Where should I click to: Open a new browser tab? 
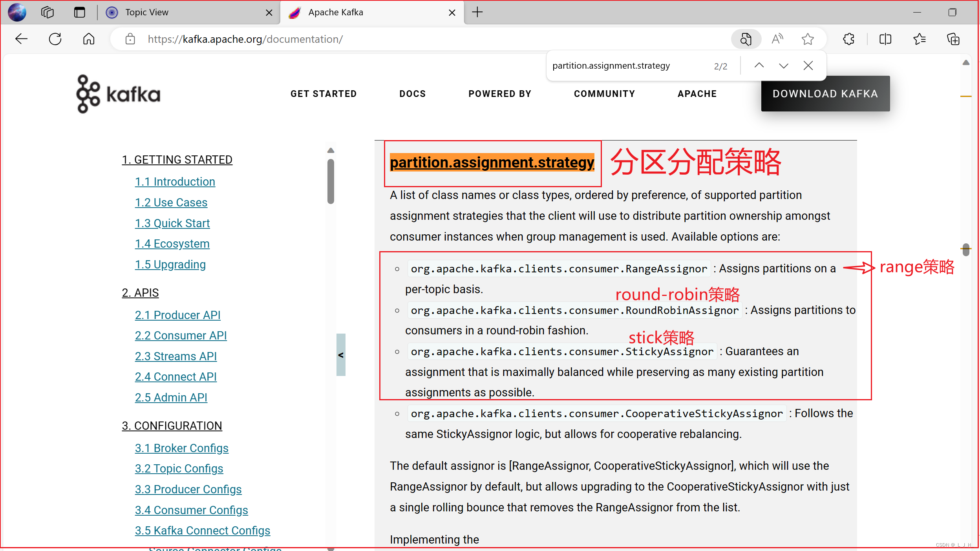pos(477,12)
